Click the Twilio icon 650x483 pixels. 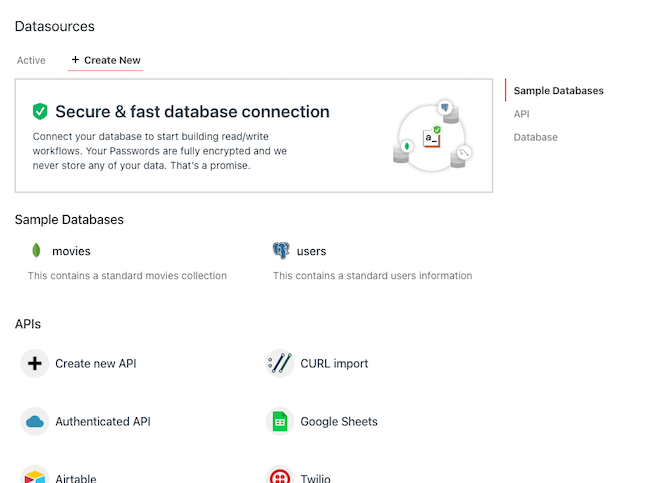280,476
